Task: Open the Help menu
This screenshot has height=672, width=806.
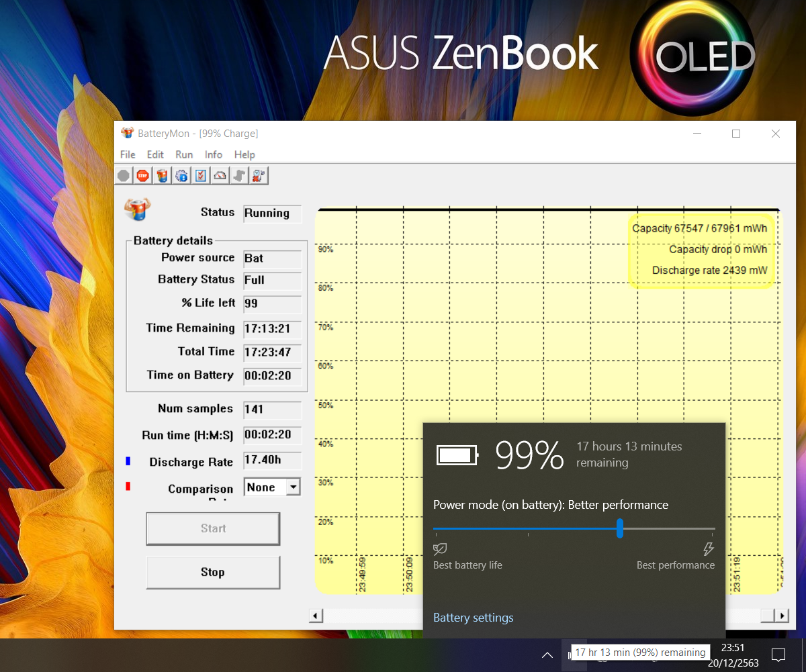Action: (244, 154)
